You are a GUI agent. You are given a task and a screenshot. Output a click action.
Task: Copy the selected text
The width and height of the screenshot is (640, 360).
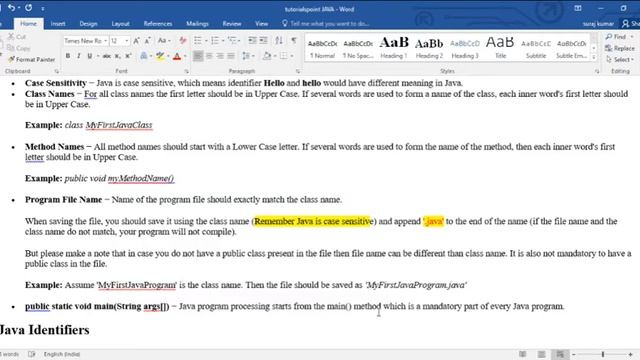click(19, 48)
